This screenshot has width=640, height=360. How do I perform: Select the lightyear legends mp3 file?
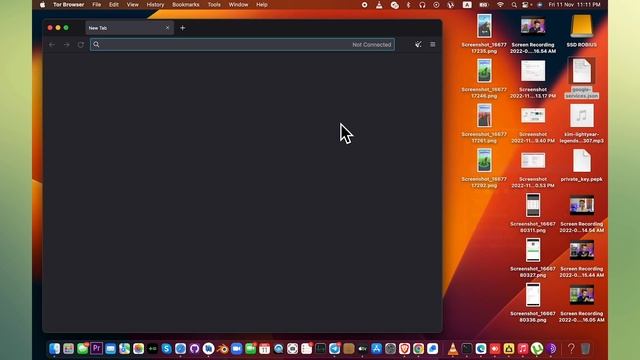click(582, 123)
